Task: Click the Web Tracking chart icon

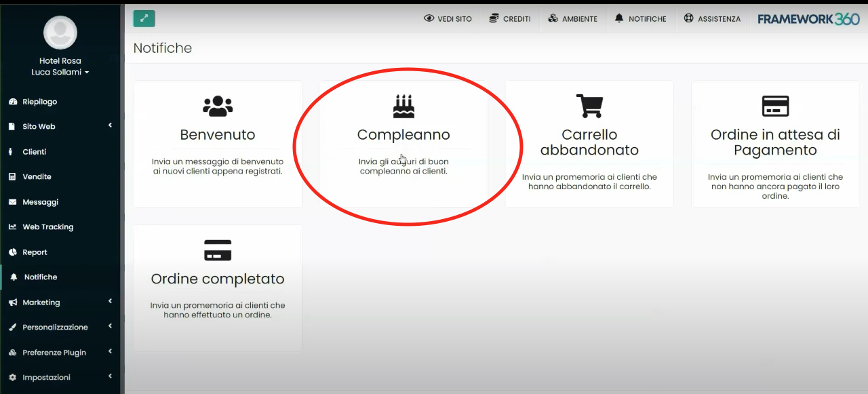Action: (x=12, y=227)
